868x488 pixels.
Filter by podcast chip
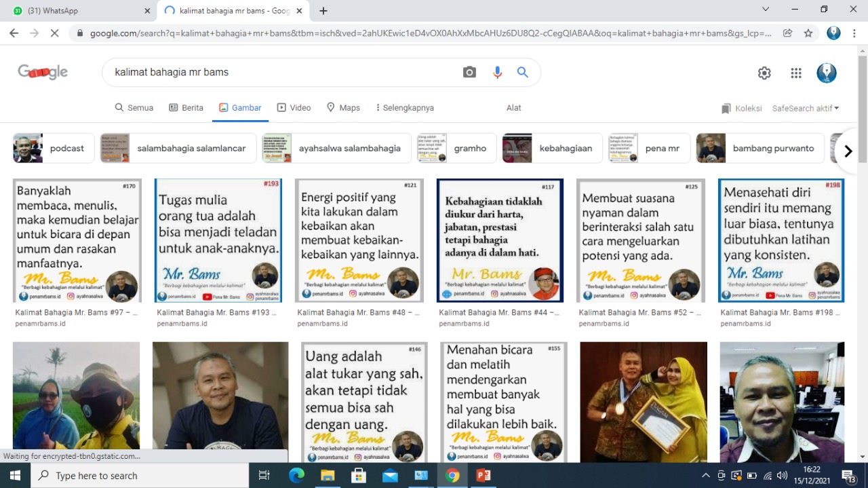pos(54,148)
